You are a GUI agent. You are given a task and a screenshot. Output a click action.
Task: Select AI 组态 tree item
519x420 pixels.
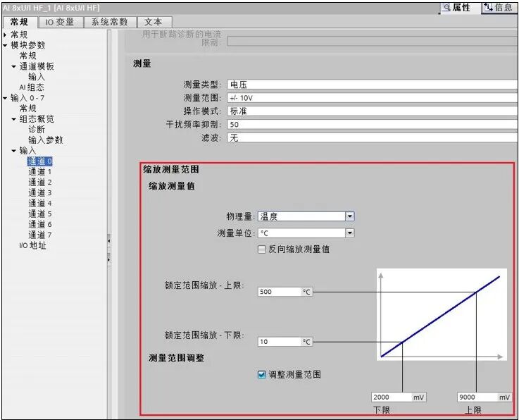tap(32, 87)
